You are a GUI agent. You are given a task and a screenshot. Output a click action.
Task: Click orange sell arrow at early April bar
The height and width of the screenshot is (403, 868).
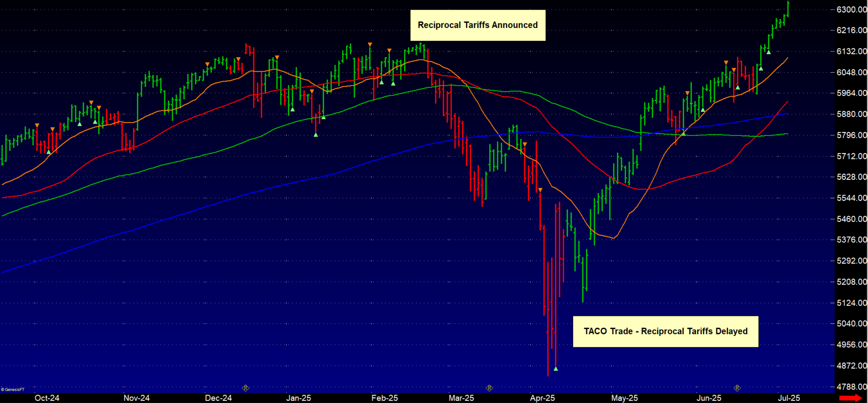(x=540, y=190)
